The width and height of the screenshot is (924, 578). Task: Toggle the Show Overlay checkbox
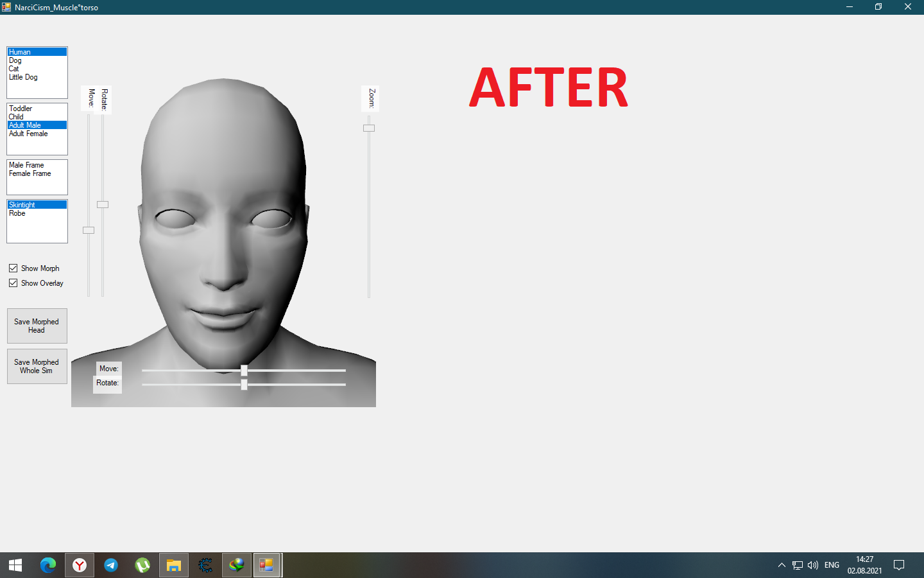pos(13,283)
